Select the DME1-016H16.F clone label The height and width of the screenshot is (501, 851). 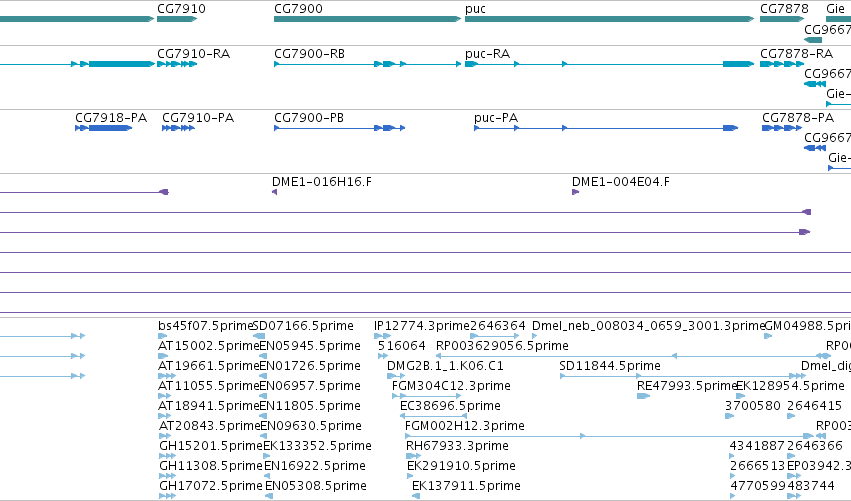pos(322,182)
